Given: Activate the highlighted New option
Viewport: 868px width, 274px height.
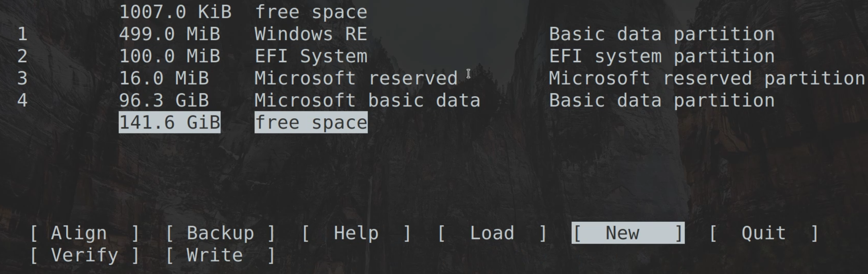Looking at the screenshot, I should click(x=627, y=233).
